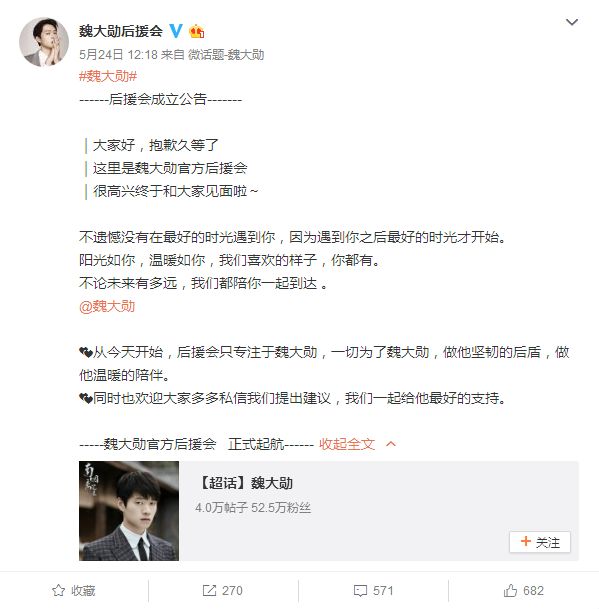Collapse full text via 收起全文
The height and width of the screenshot is (609, 599).
pos(347,444)
